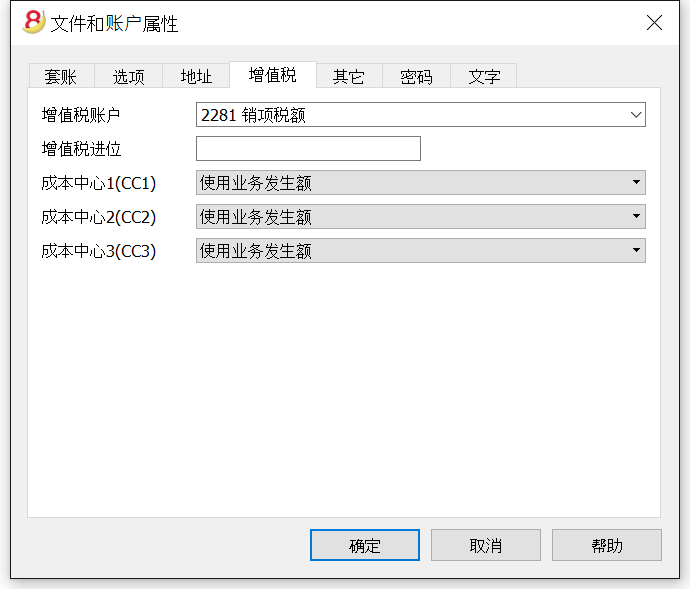Image resolution: width=690 pixels, height=589 pixels.
Task: Select the 增值税 tab
Action: pyautogui.click(x=273, y=75)
